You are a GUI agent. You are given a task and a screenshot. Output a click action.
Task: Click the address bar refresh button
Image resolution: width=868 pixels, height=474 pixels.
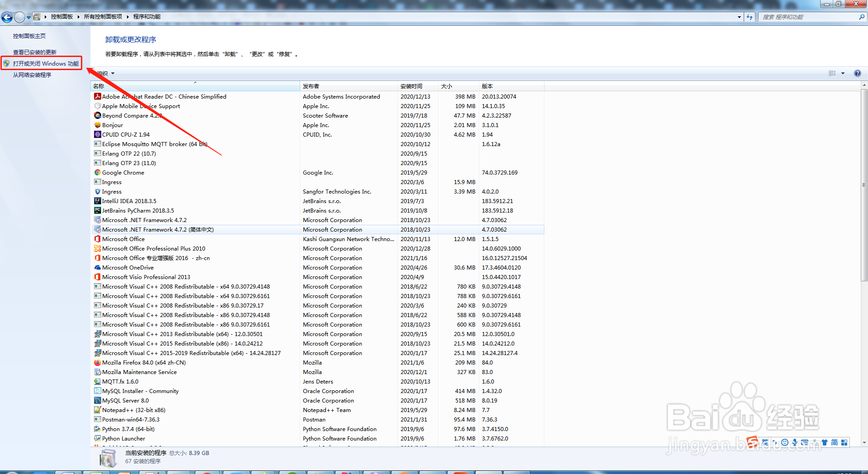click(x=750, y=17)
